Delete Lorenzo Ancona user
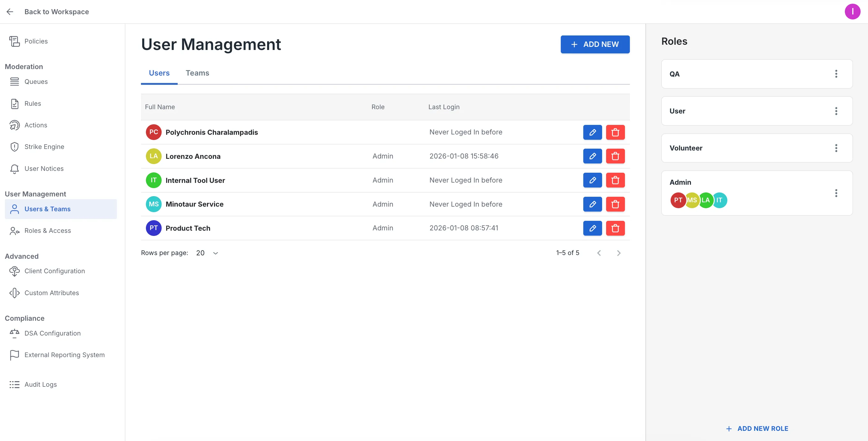The width and height of the screenshot is (868, 441). 615,156
